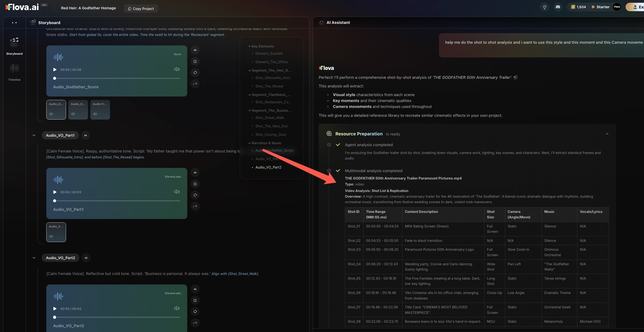This screenshot has width=644, height=332.
Task: Collapse Key Elements in outline tree
Action: (249, 46)
